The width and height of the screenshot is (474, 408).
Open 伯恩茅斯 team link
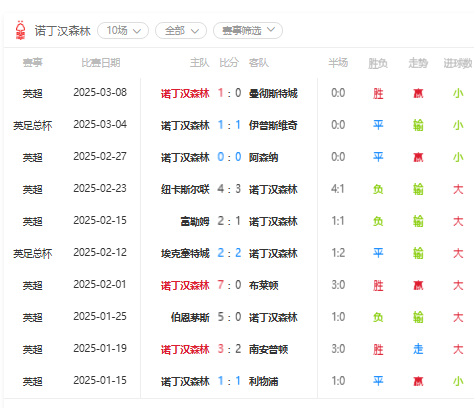click(190, 317)
